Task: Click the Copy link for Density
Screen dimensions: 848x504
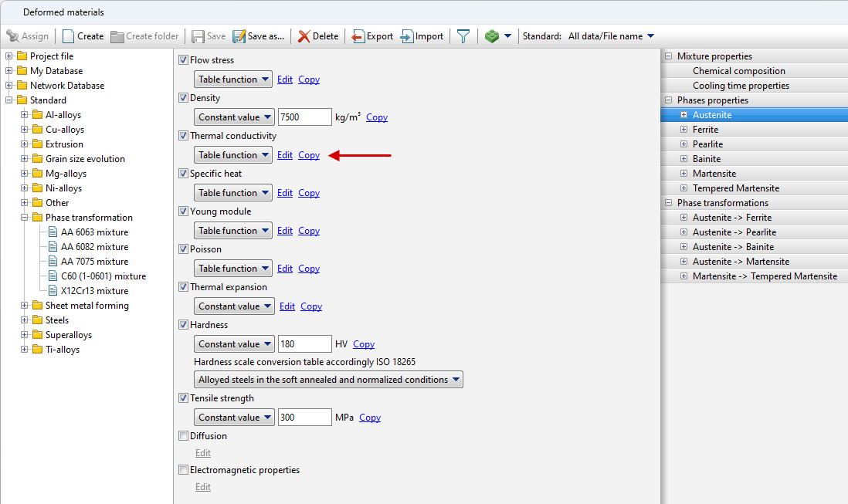Action: click(x=377, y=117)
